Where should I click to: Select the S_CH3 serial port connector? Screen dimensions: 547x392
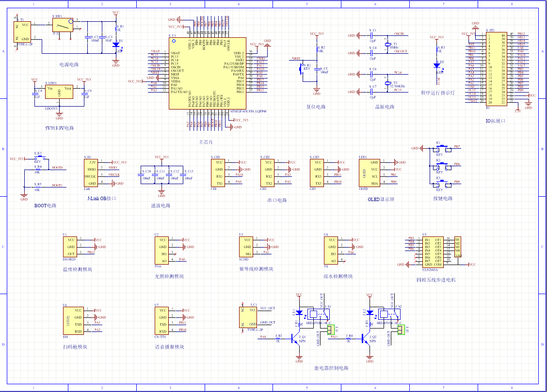(317, 173)
